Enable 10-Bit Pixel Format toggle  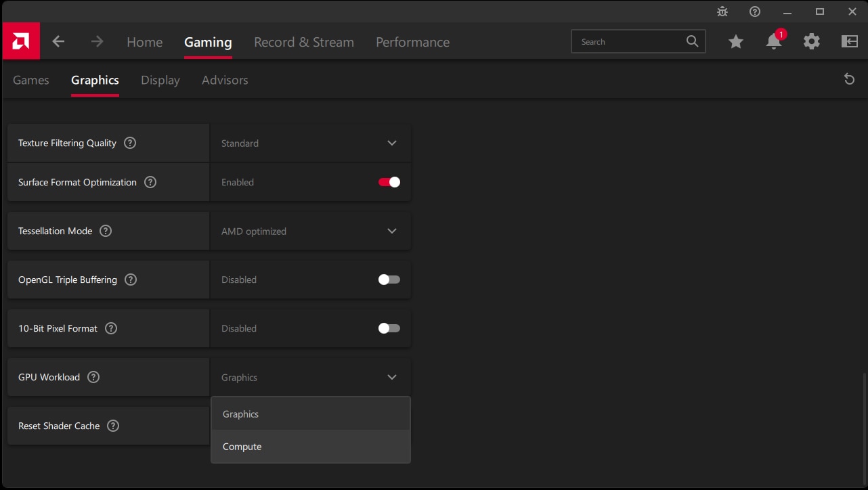coord(389,328)
